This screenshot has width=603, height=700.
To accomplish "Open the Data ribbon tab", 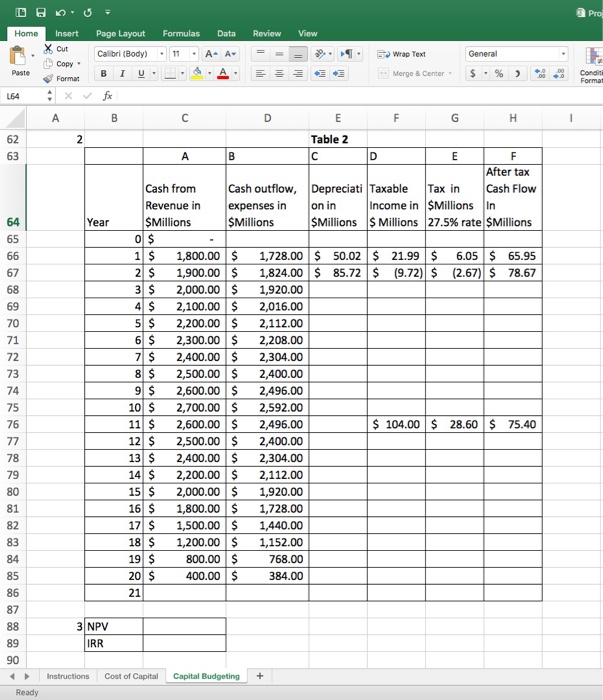I will coord(226,33).
